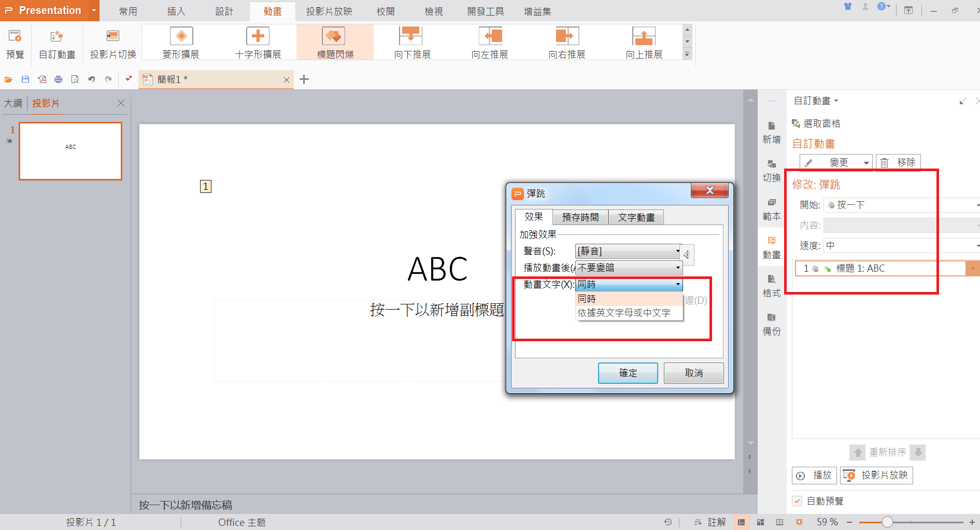Click the save icon in quick toolbar
The height and width of the screenshot is (530, 980).
[x=25, y=79]
